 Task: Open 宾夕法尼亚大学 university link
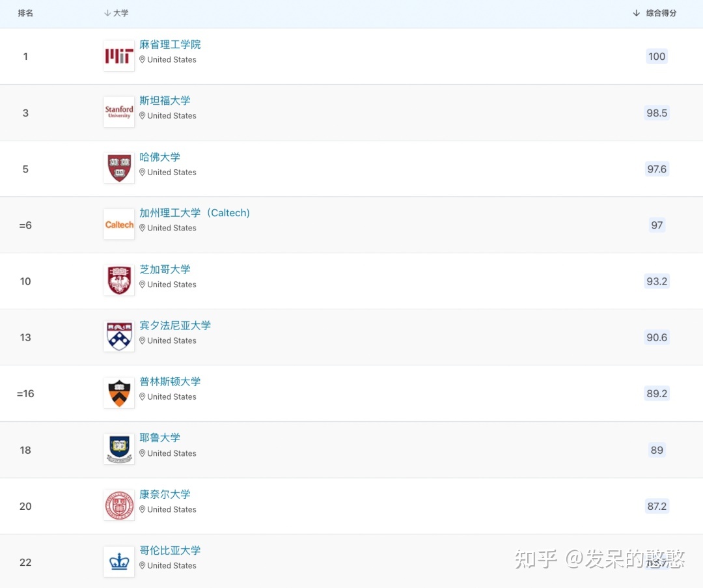pyautogui.click(x=175, y=325)
